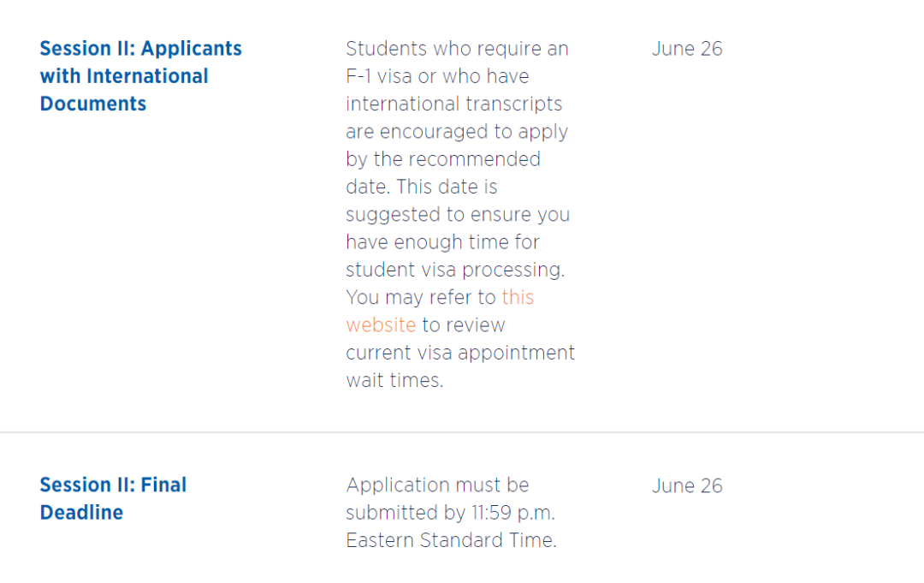Click the horizontal divider between the sessions
The height and width of the screenshot is (583, 924).
pyautogui.click(x=462, y=432)
